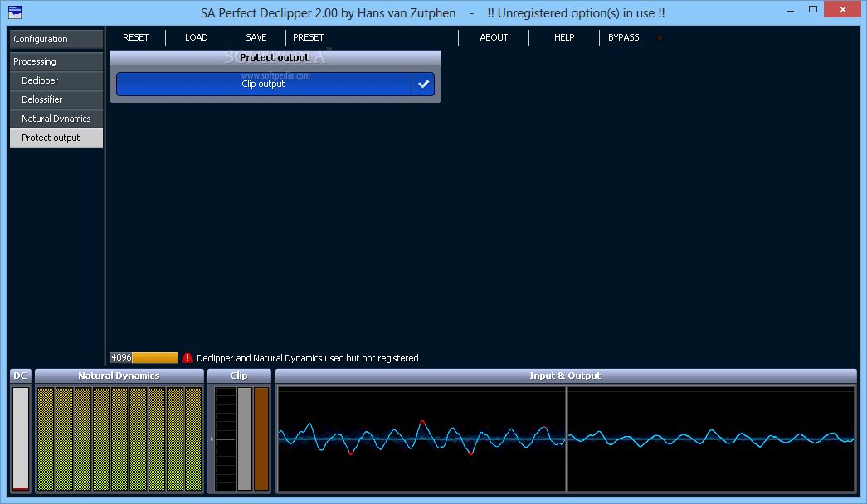Toggle the Clip output checkmark

424,84
